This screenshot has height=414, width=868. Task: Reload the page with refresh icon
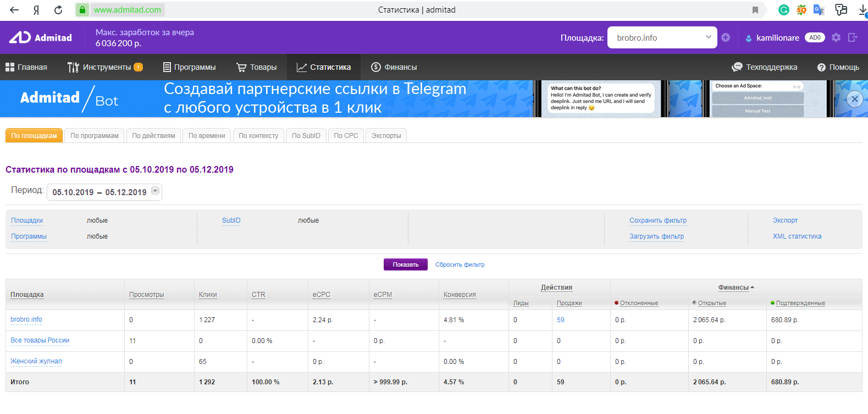point(58,10)
